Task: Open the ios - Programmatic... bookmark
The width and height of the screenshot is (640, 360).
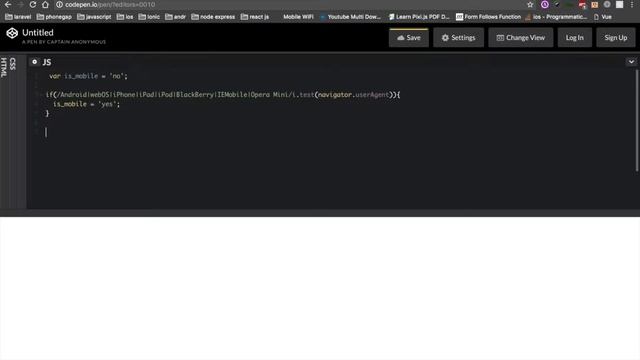Action: pyautogui.click(x=556, y=17)
